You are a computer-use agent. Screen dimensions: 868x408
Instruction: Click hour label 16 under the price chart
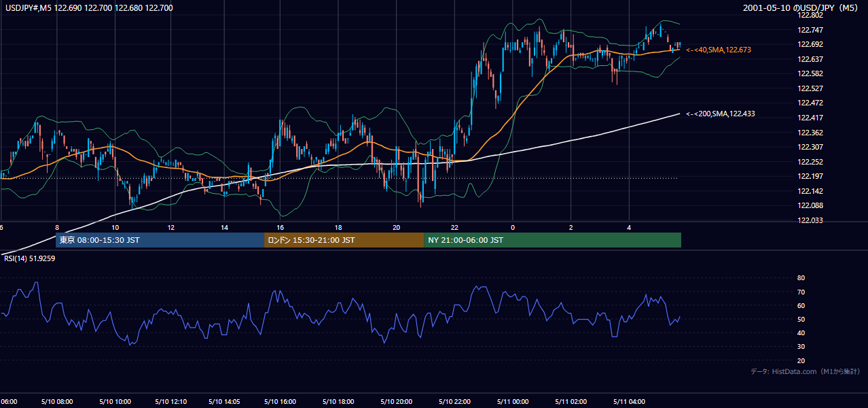[x=280, y=227]
